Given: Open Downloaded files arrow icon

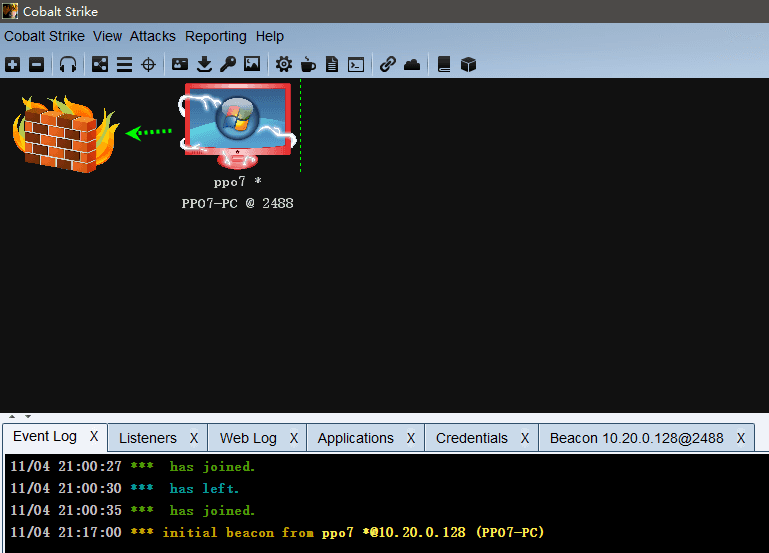Looking at the screenshot, I should (204, 64).
